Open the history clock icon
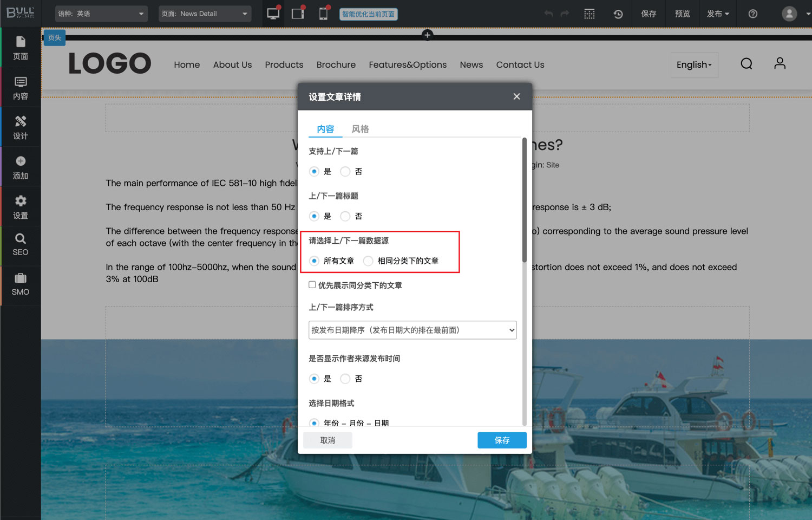 click(618, 14)
